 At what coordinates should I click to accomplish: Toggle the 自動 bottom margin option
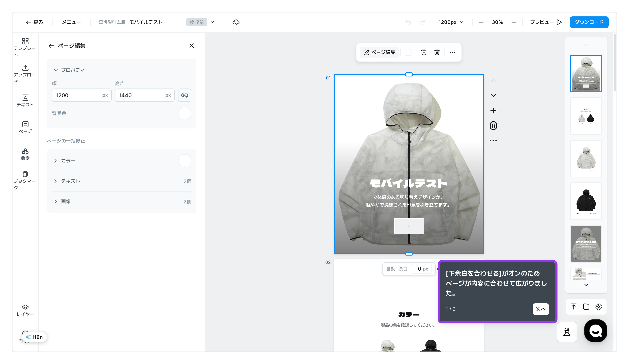click(390, 269)
